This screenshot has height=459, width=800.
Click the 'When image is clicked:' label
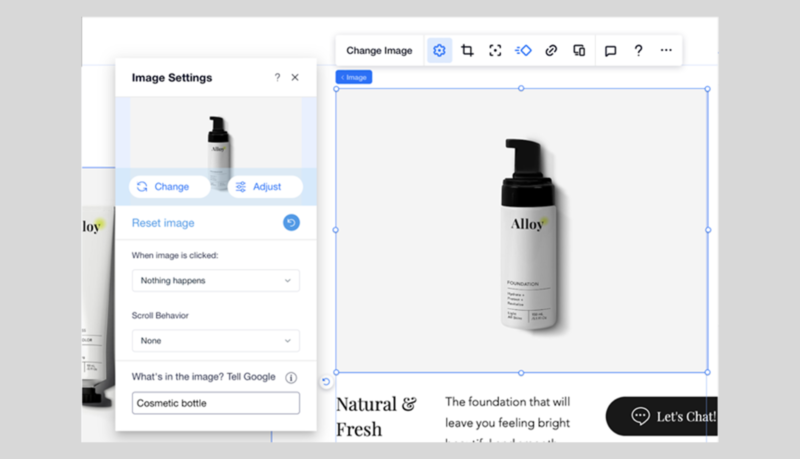(175, 256)
